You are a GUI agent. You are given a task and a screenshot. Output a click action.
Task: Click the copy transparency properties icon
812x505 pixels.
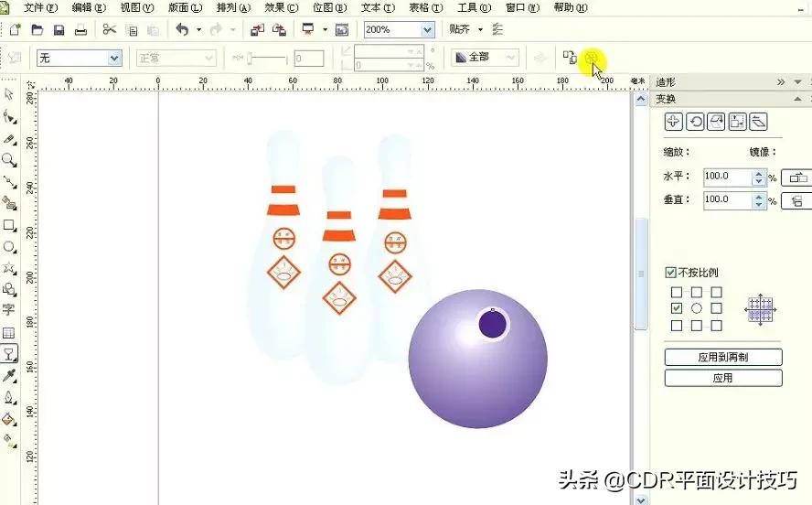[569, 58]
